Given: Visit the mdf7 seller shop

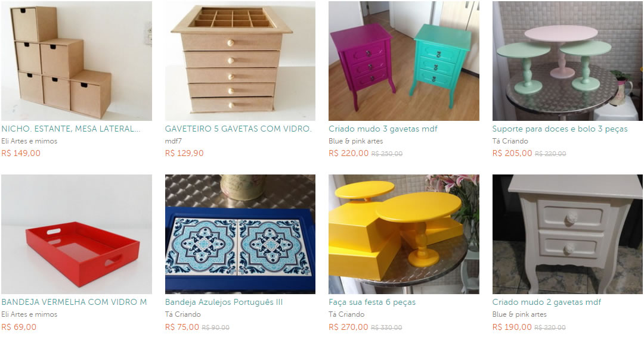Looking at the screenshot, I should (174, 141).
